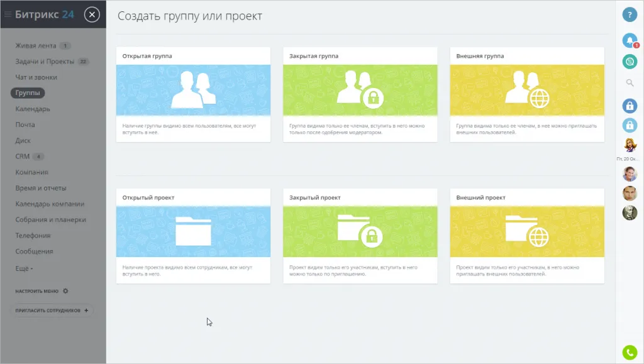The image size is (644, 364).
Task: Click the gear icon next to Настроить меню
Action: [x=65, y=291]
